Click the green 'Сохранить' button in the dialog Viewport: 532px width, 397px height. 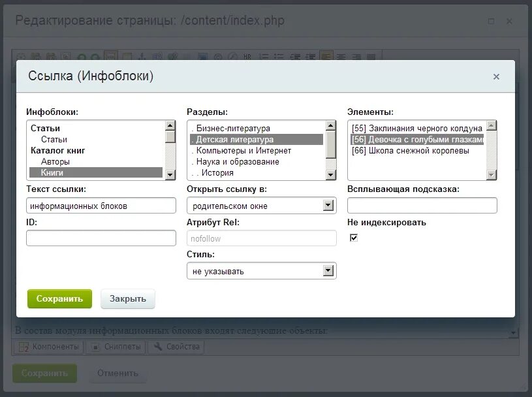click(59, 298)
